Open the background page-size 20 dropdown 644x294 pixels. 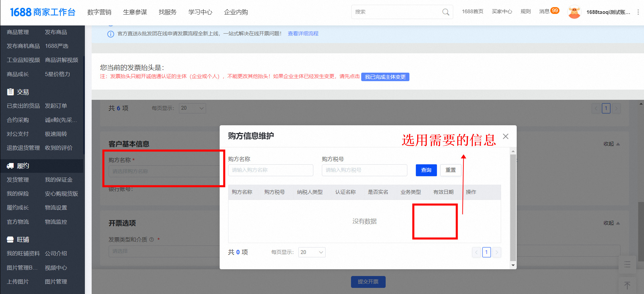[192, 108]
